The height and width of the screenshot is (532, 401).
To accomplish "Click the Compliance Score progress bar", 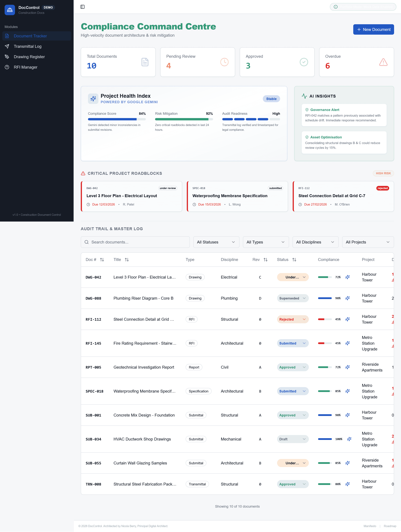I will tap(117, 119).
